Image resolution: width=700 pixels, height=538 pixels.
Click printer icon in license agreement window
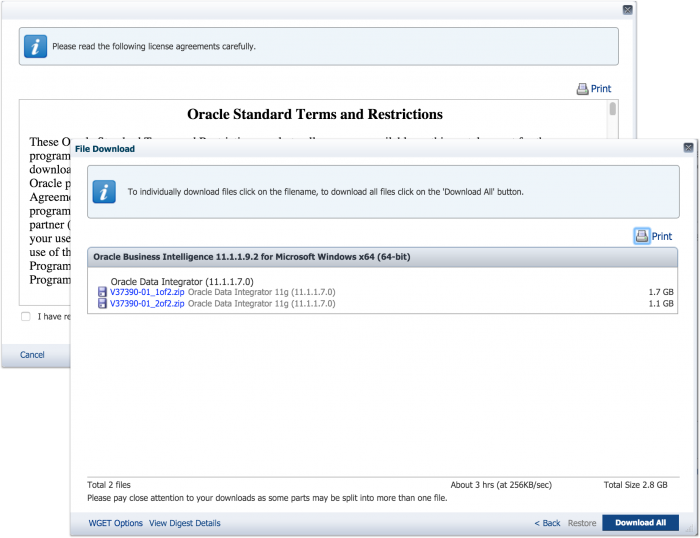tap(582, 89)
